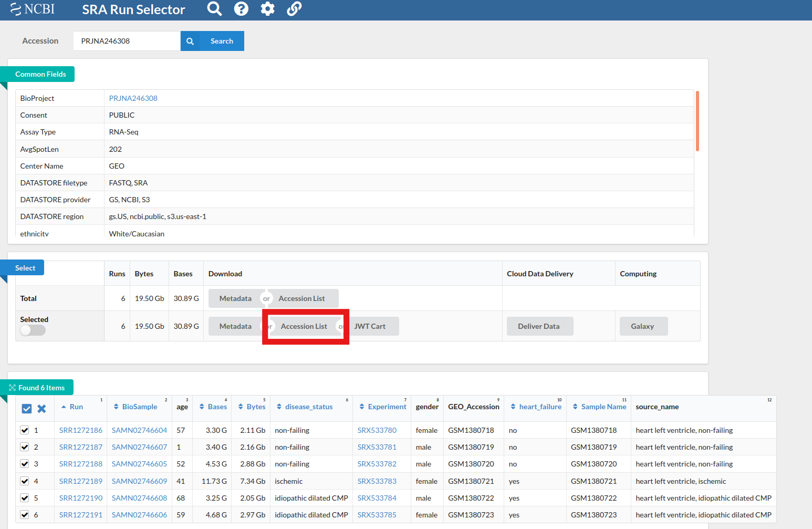Click the Found 6 Items label
812x529 pixels.
click(x=41, y=388)
